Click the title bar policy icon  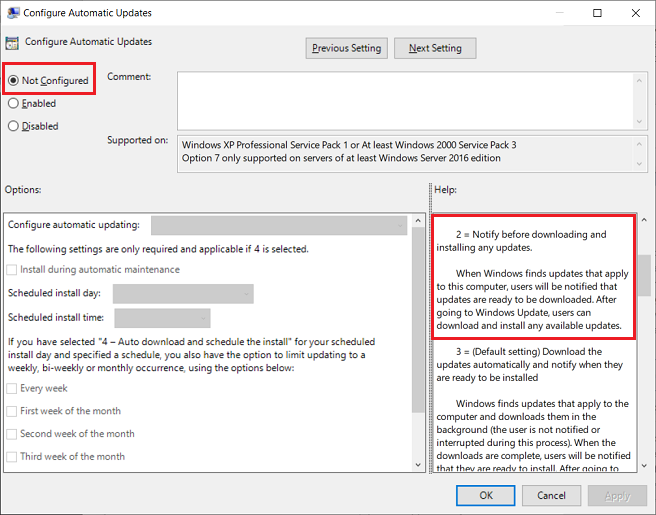click(x=13, y=14)
